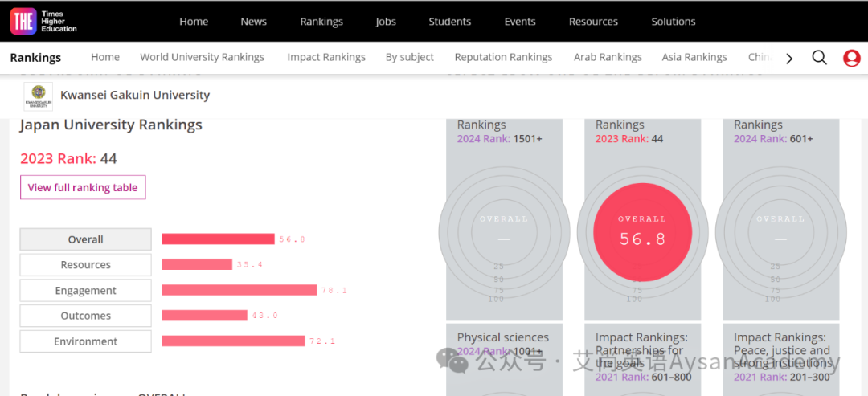868x396 pixels.
Task: Open the search magnifier icon
Action: click(819, 58)
